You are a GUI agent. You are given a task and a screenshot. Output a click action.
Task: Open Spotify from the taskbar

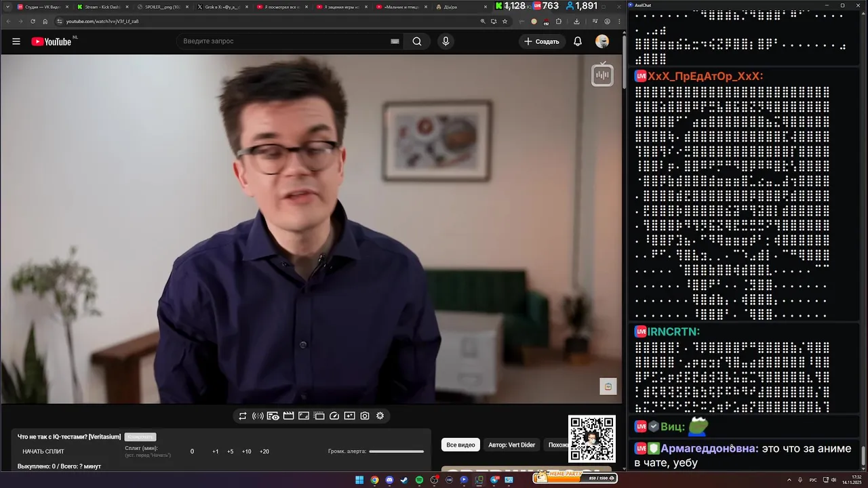click(419, 480)
